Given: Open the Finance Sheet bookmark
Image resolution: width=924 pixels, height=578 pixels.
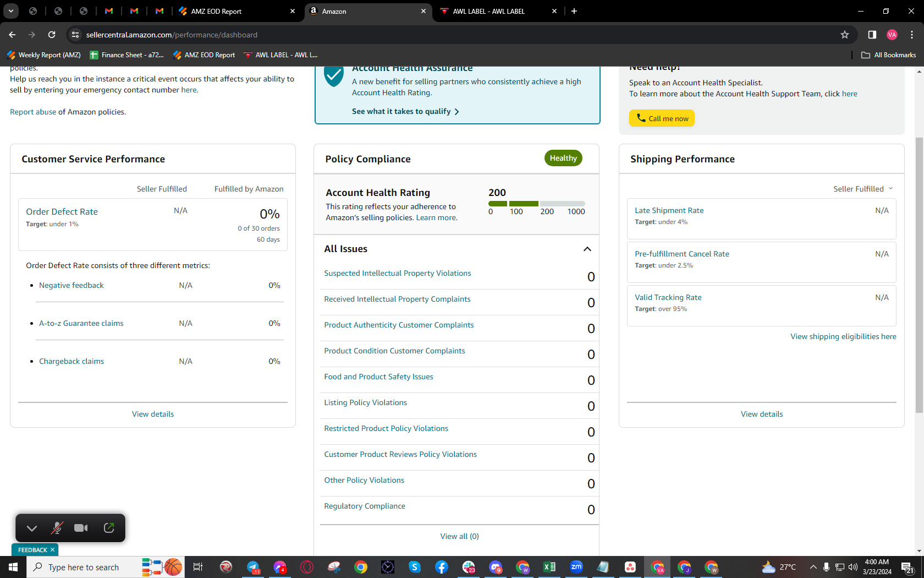Looking at the screenshot, I should click(127, 55).
